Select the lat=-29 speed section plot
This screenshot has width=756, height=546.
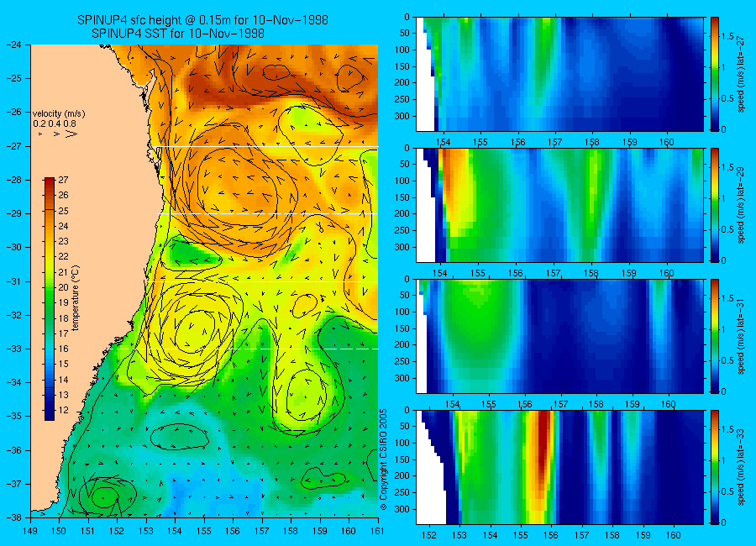click(x=559, y=205)
